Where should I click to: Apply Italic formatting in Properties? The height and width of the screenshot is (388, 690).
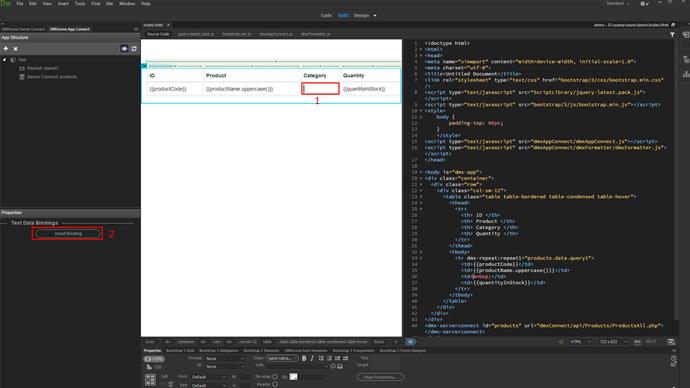[x=312, y=359]
